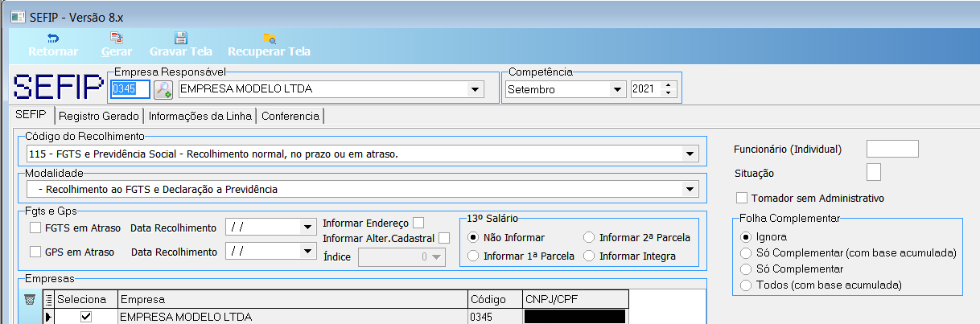Select Todos (com base acumulada)

(x=746, y=285)
